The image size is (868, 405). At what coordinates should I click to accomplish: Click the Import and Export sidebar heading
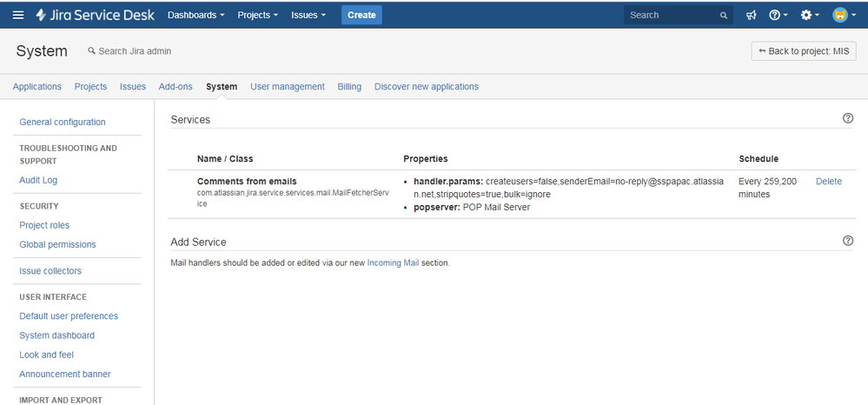[61, 400]
